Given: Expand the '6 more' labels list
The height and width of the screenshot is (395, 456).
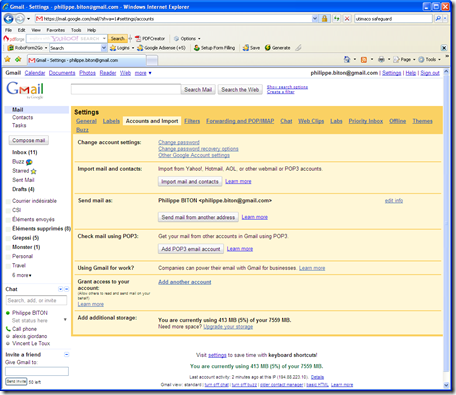Looking at the screenshot, I should 22,275.
